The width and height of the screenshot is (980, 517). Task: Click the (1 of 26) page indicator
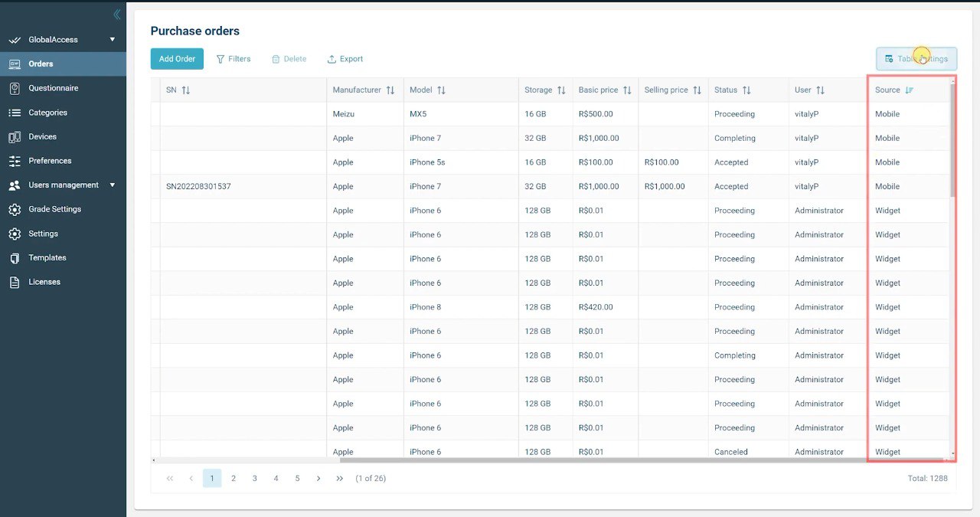371,479
